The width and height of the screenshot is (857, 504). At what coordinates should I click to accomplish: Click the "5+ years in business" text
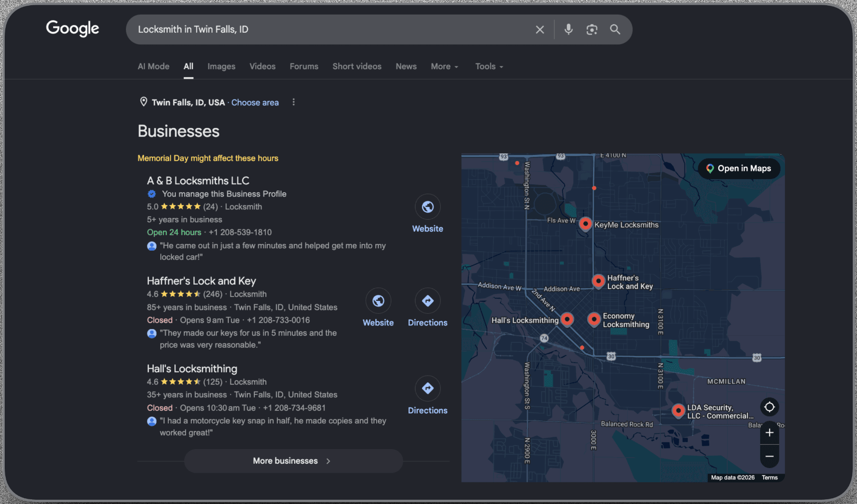pos(184,220)
